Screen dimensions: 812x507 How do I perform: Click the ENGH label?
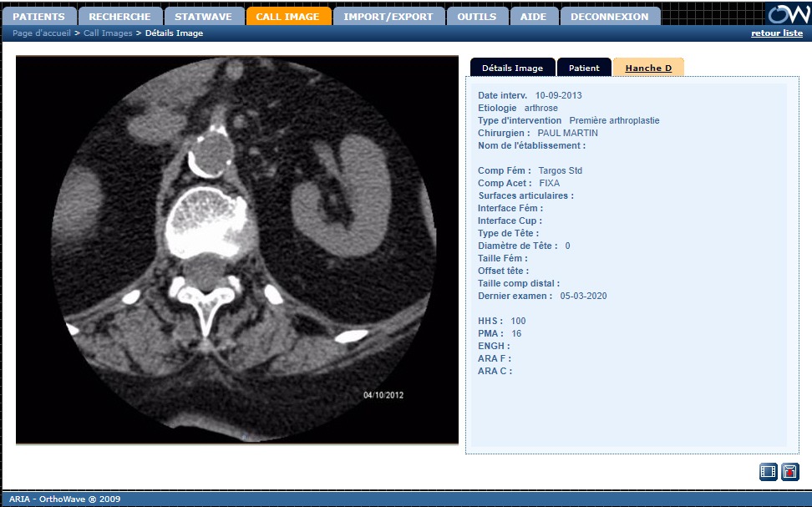click(494, 346)
